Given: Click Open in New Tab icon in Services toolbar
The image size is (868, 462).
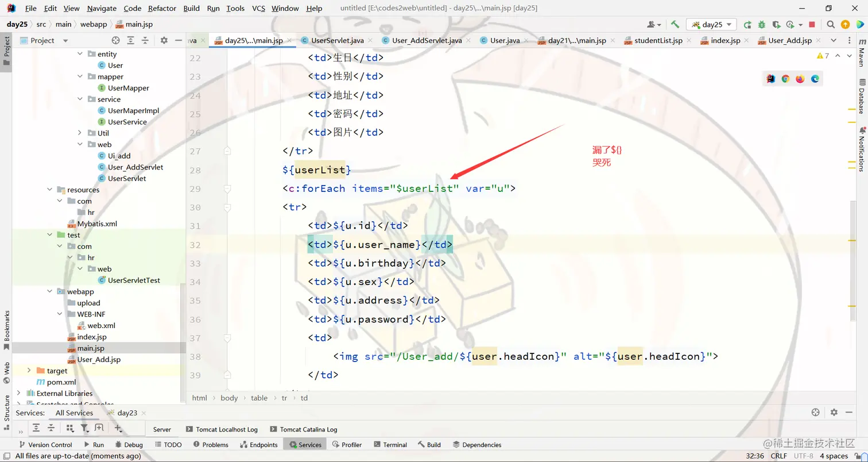Looking at the screenshot, I should coord(99,428).
